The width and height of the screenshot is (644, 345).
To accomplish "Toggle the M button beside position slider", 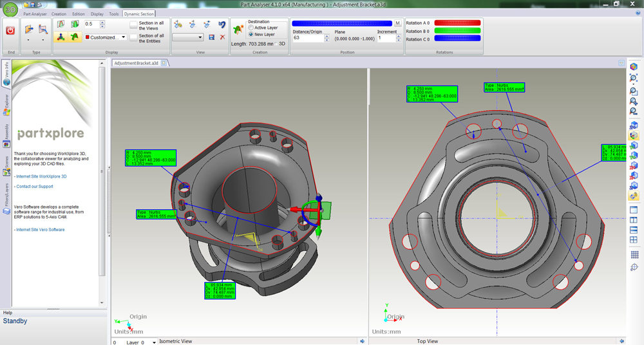I will pyautogui.click(x=397, y=23).
